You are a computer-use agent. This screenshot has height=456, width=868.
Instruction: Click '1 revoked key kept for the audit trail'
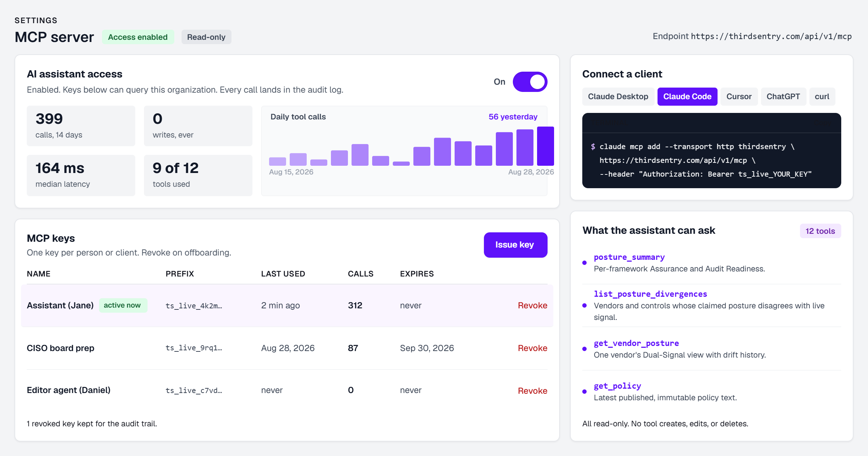click(92, 424)
